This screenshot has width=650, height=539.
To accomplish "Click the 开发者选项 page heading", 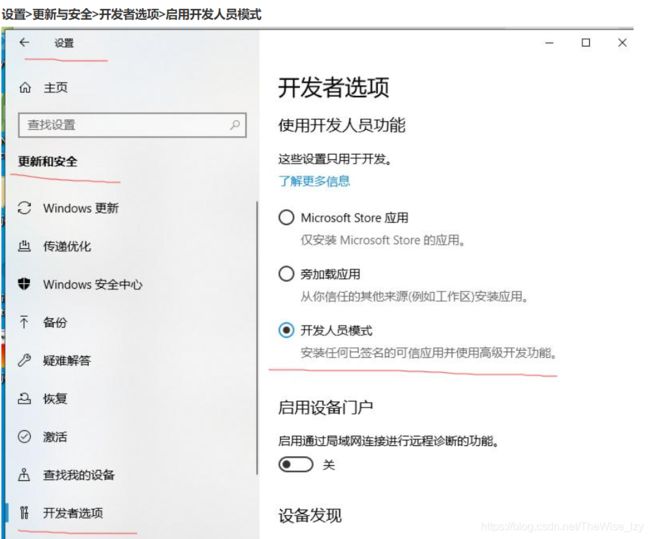I will tap(334, 87).
